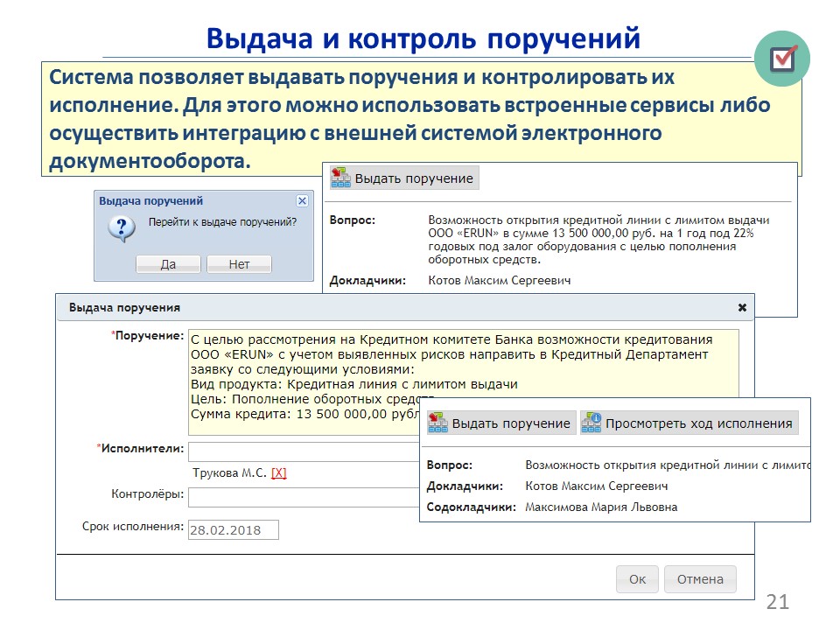The image size is (840, 630).
Task: Close the 'Выдача поручения' form window
Action: point(742,307)
